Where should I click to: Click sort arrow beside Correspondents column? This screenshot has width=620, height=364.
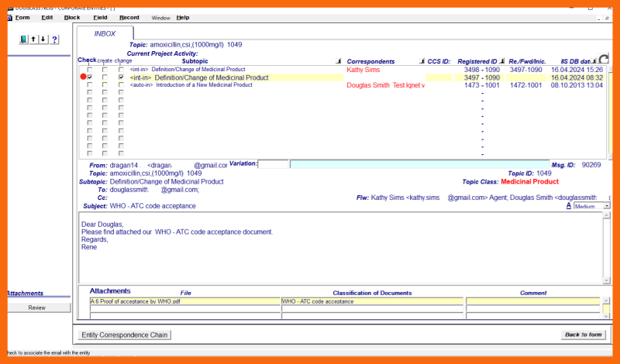coord(422,61)
